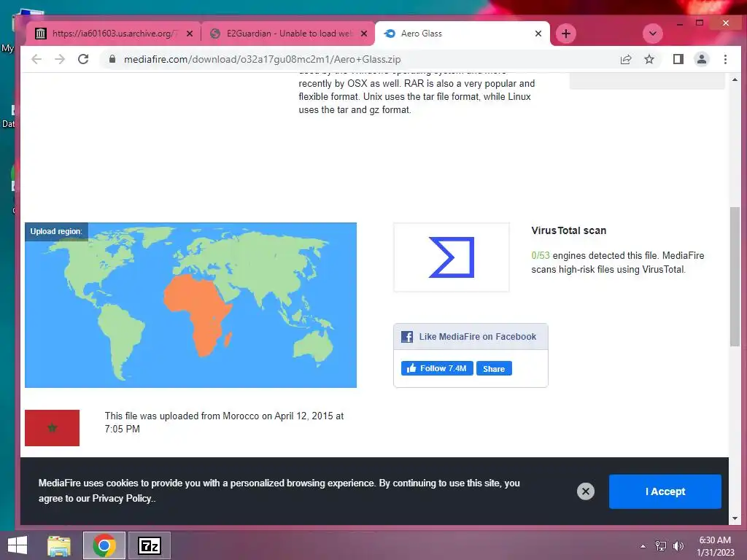Close the Aero Glass tab
The height and width of the screenshot is (560, 747).
point(538,34)
